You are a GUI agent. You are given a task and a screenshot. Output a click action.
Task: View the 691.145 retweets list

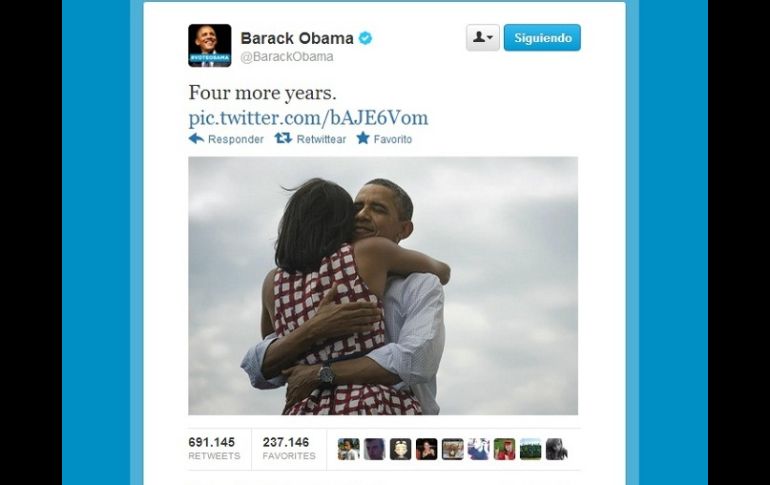[214, 449]
